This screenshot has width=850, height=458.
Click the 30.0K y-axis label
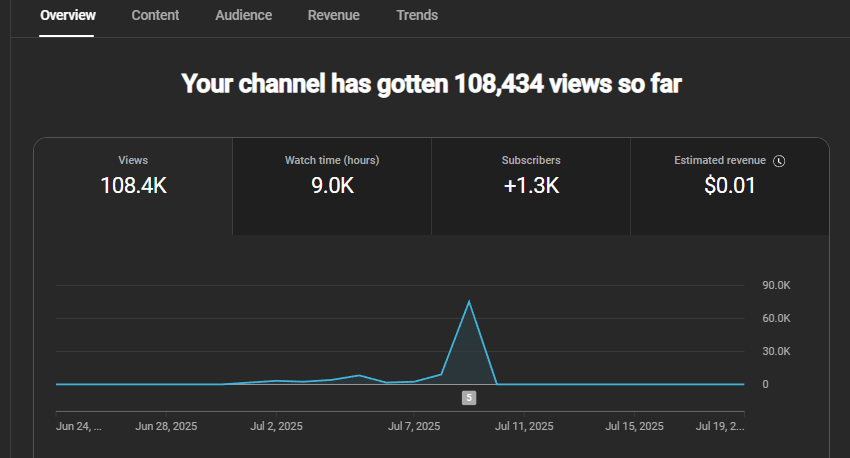click(776, 351)
